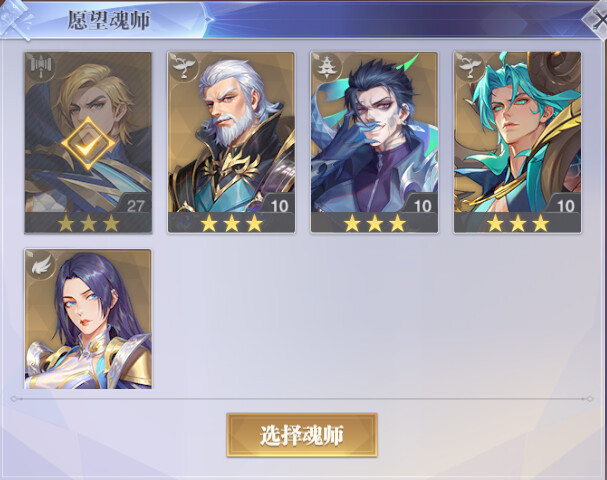Click the three-star rating of bearded hero
607x480 pixels.
coord(231,223)
